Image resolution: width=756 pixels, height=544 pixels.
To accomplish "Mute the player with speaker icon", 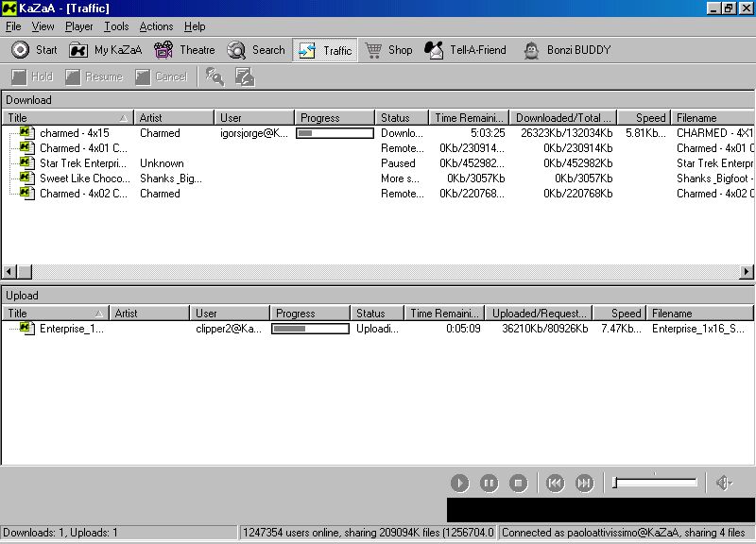I will pyautogui.click(x=724, y=483).
